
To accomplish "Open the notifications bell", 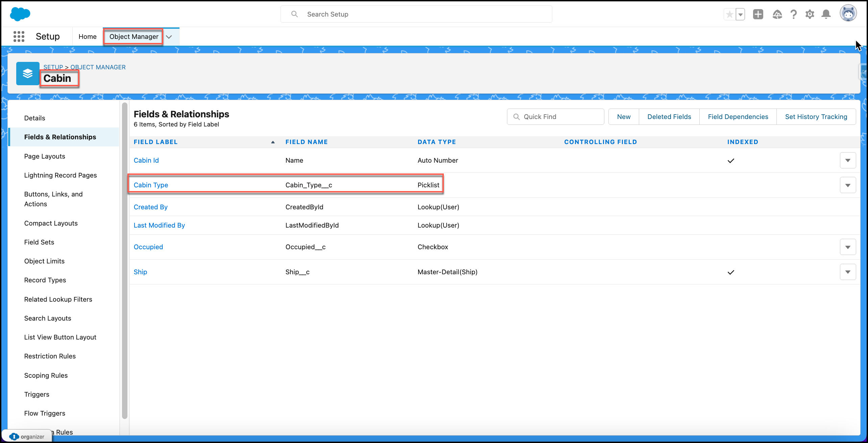I will [826, 14].
